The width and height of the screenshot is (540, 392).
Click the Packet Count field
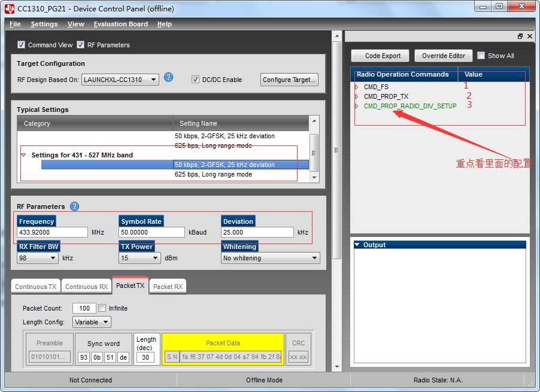[x=84, y=308]
